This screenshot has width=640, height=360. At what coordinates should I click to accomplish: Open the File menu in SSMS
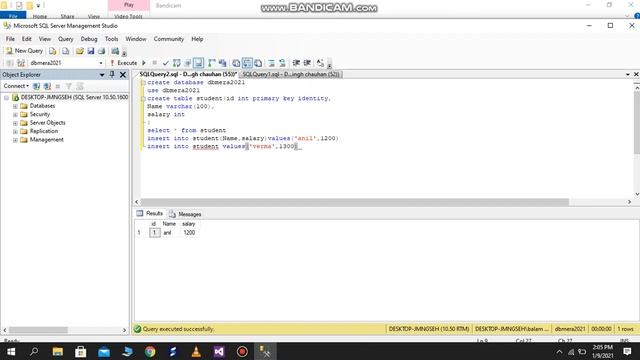(x=10, y=39)
